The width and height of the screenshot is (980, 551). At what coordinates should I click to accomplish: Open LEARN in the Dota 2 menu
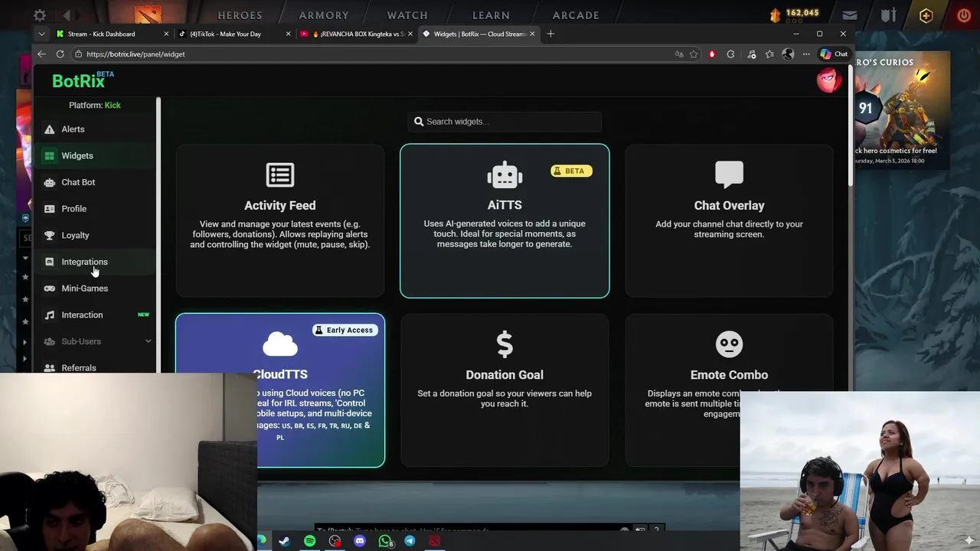[491, 15]
